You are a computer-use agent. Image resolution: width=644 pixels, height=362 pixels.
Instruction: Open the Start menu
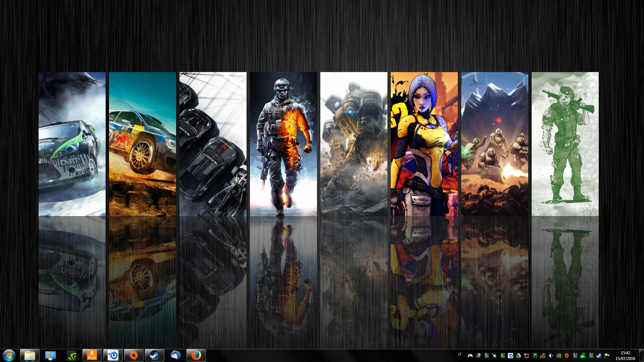coord(9,355)
